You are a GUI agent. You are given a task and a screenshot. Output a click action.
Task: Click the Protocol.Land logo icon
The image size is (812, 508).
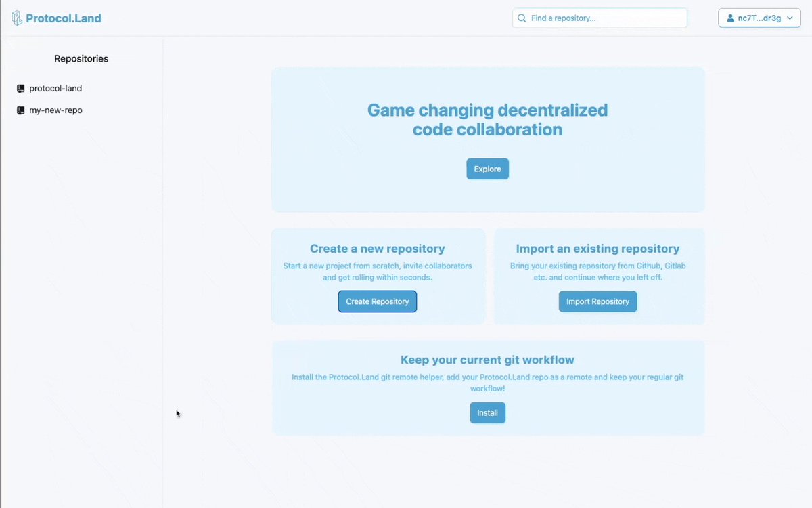click(x=17, y=18)
